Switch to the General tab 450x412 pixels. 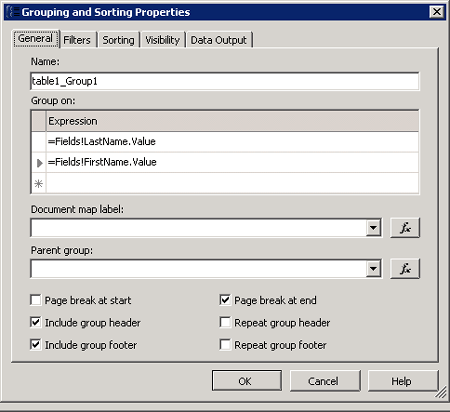36,39
